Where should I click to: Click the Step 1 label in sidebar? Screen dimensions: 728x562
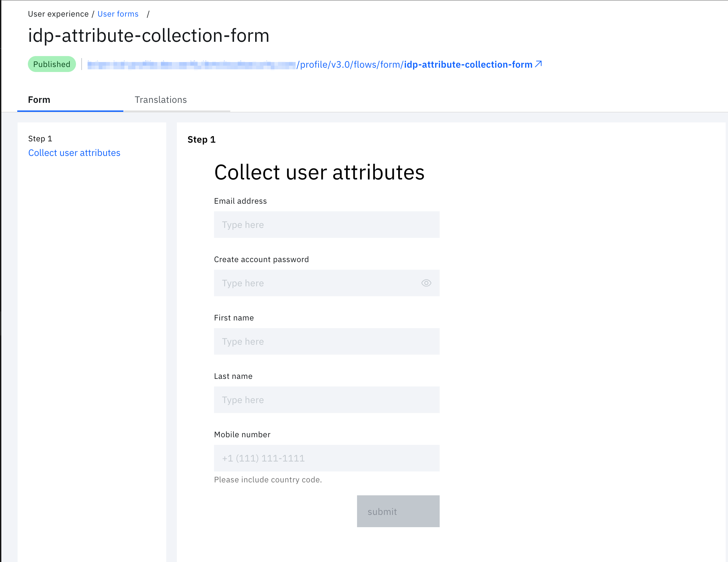click(x=40, y=138)
